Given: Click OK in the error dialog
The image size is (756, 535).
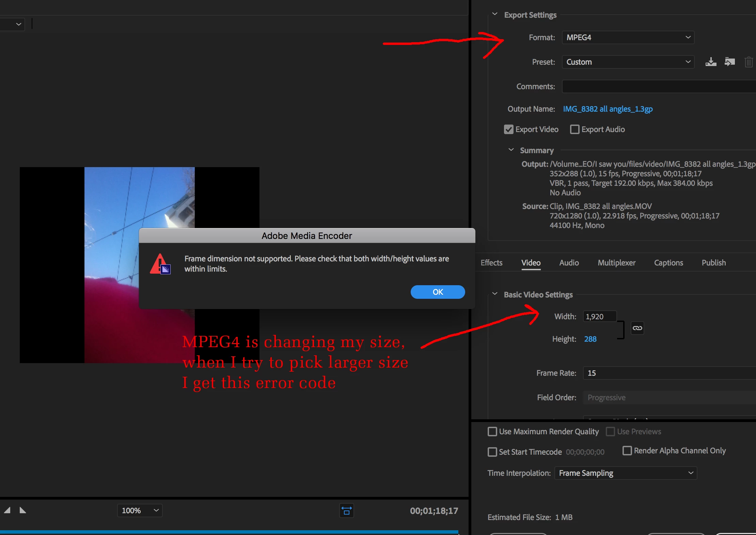Looking at the screenshot, I should 437,292.
